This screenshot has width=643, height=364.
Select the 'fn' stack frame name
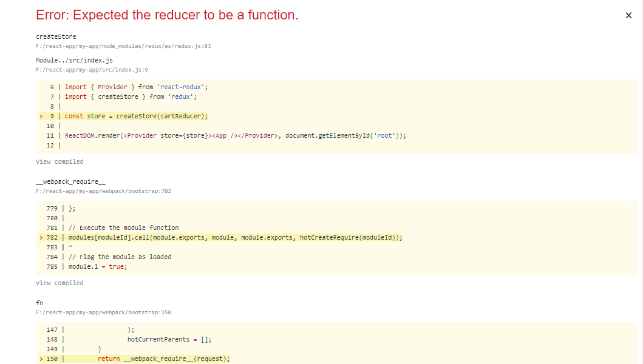tap(39, 303)
